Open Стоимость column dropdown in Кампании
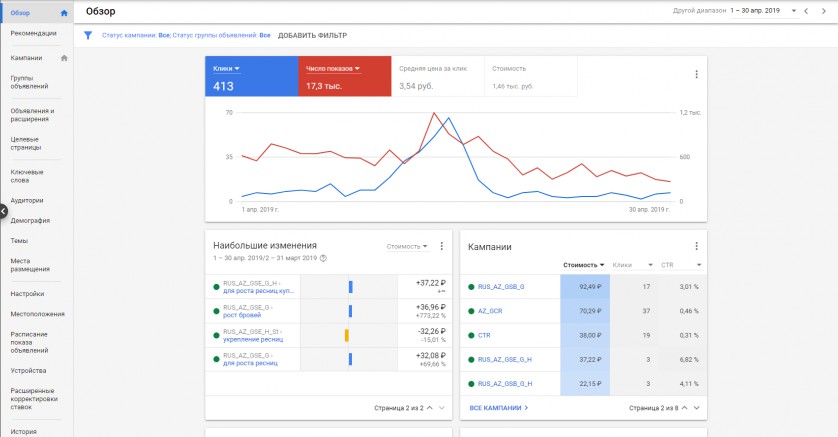The image size is (838, 437). point(584,265)
